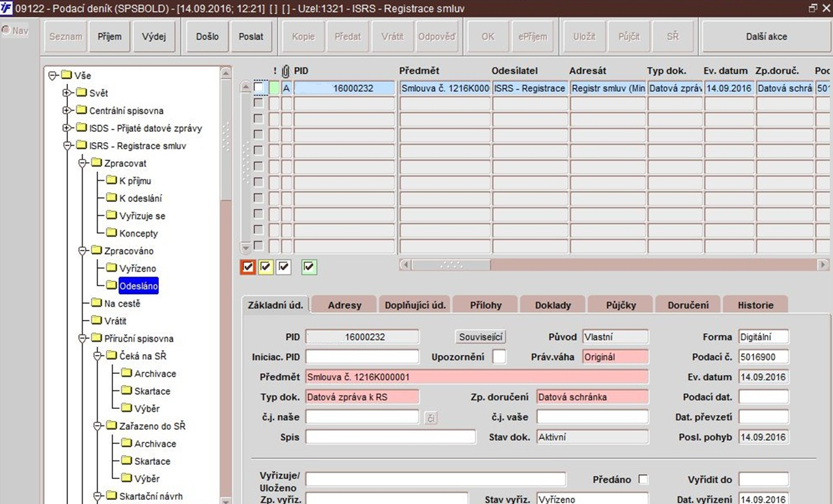The image size is (833, 504).
Task: Click the small 'či' button beside č.j. naše
Action: (x=430, y=418)
